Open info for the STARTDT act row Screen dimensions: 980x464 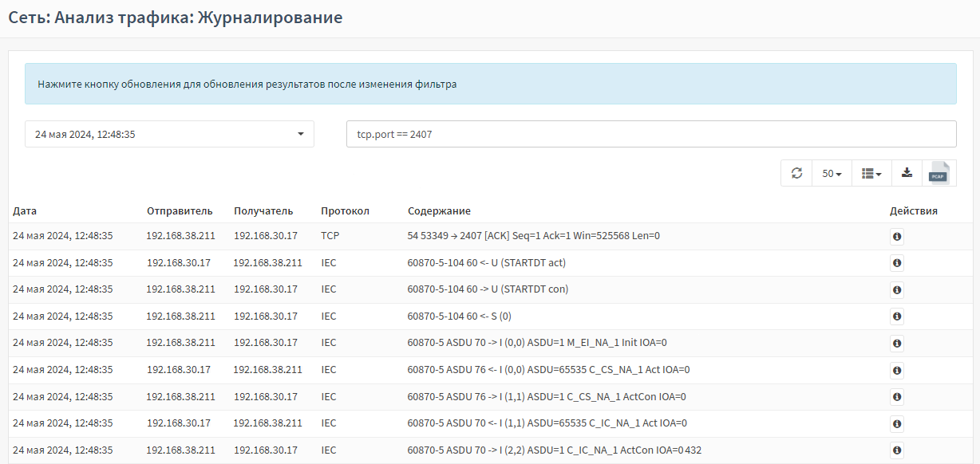[x=897, y=263]
